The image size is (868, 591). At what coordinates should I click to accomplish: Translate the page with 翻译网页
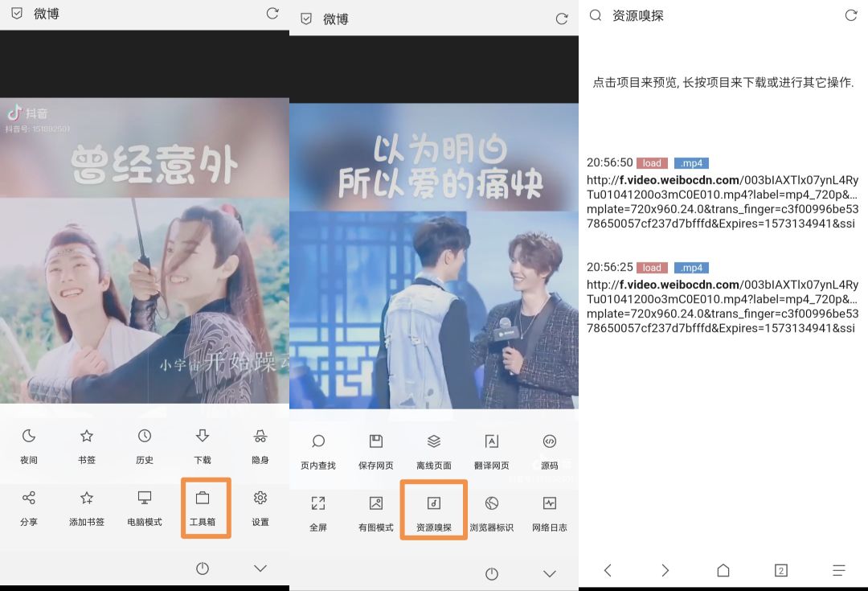coord(491,447)
